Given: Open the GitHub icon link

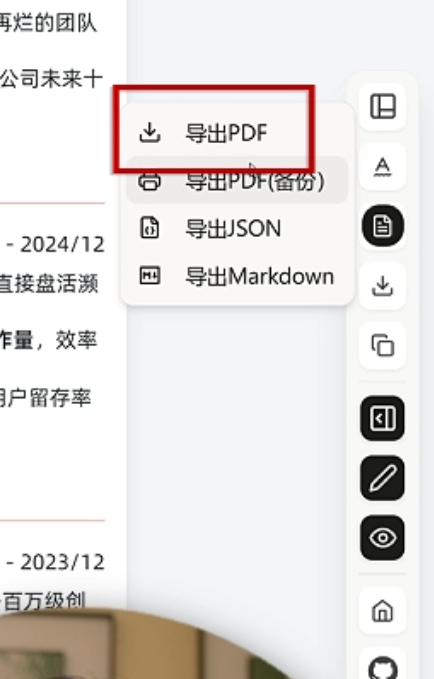Looking at the screenshot, I should click(383, 667).
